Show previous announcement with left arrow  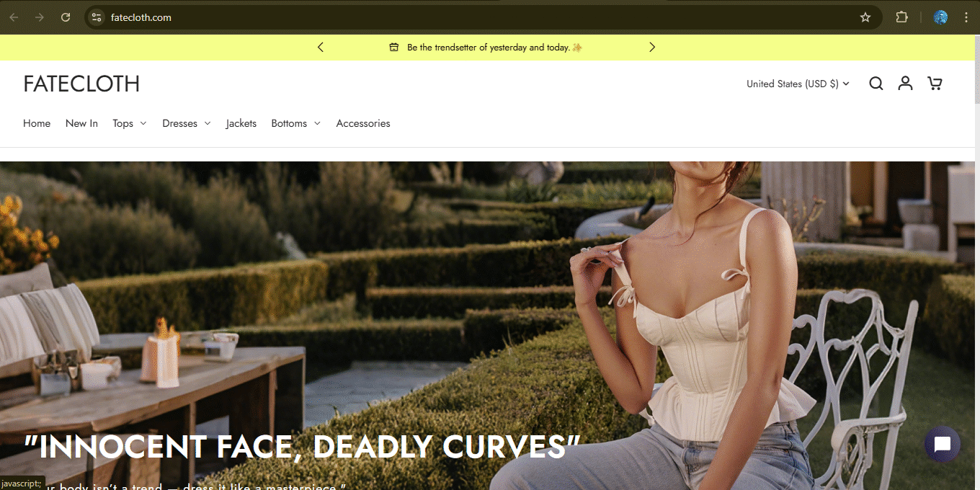(x=321, y=48)
